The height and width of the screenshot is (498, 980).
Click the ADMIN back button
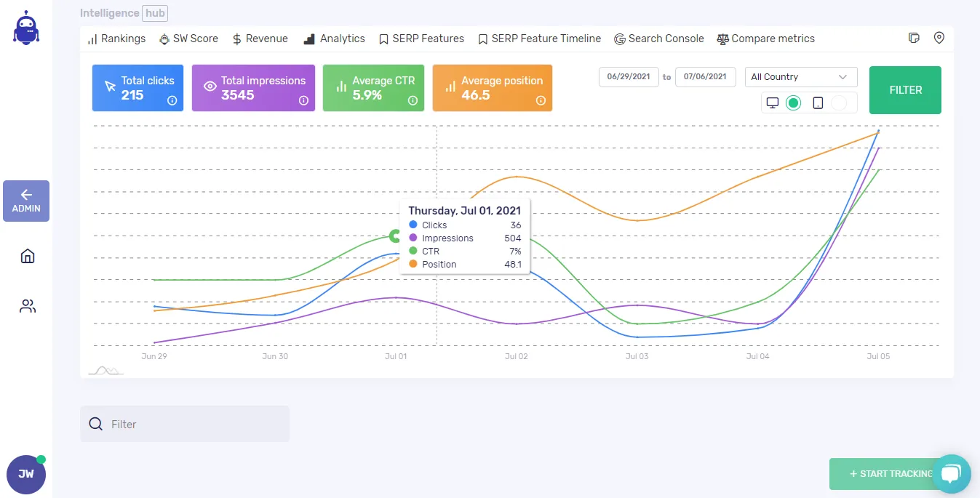pos(26,201)
